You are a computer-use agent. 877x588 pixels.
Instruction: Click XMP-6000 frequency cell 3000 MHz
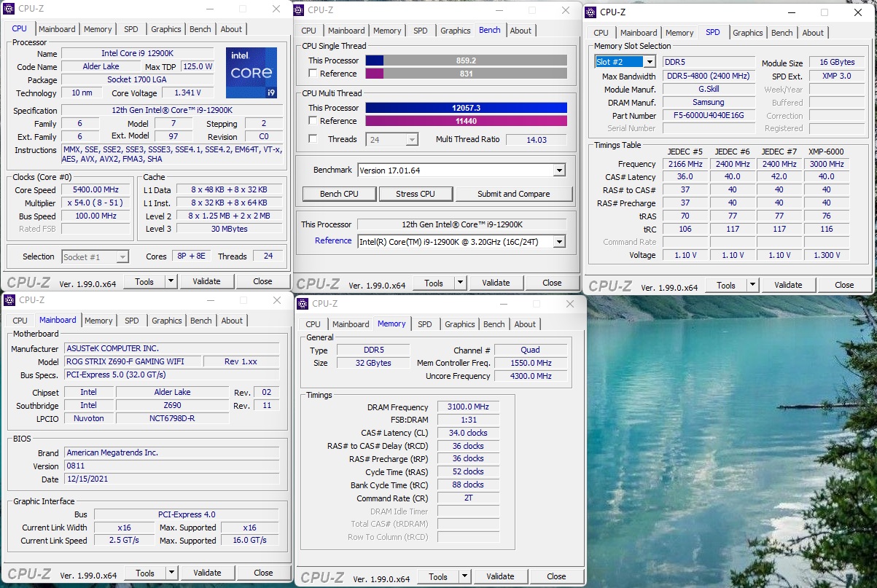(x=826, y=164)
